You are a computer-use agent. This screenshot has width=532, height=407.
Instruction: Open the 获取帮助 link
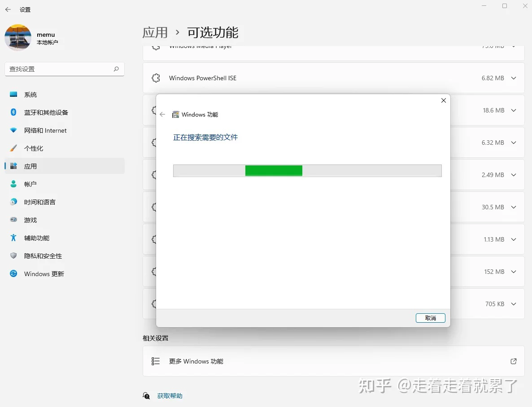pyautogui.click(x=170, y=396)
